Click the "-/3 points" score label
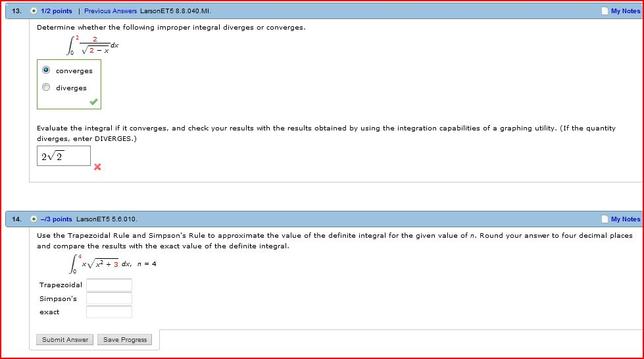Screen dimensions: 644x359 57,219
